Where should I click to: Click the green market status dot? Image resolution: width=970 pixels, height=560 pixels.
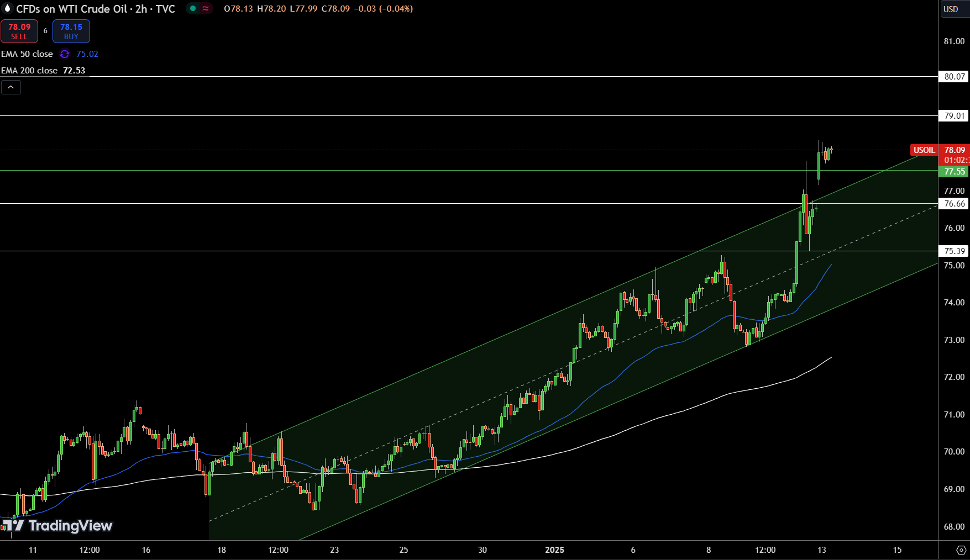193,8
